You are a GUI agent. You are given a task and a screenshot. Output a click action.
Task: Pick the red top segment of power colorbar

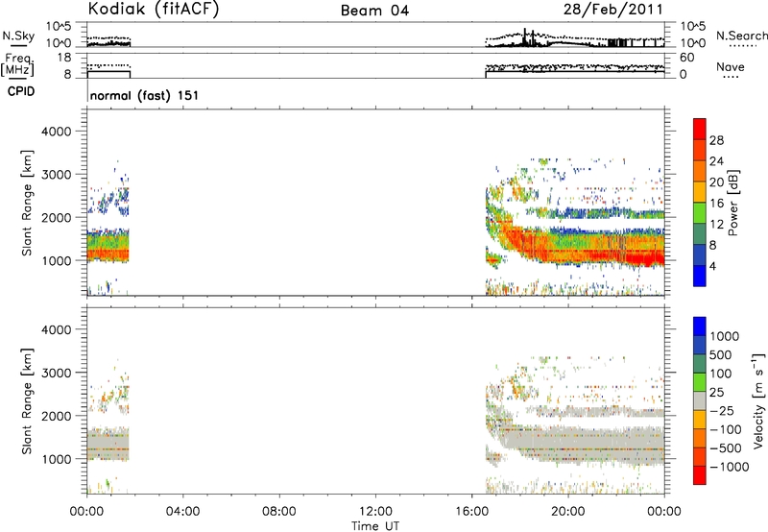pyautogui.click(x=700, y=129)
